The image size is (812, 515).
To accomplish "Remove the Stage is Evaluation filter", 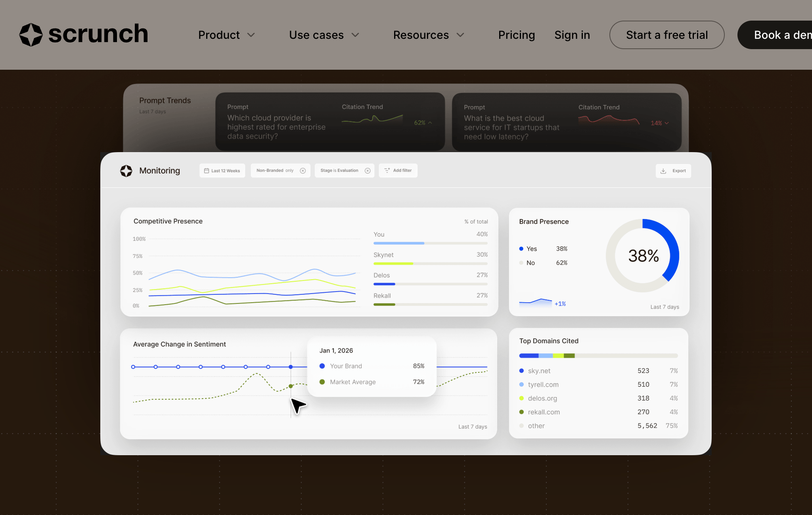I will point(368,171).
